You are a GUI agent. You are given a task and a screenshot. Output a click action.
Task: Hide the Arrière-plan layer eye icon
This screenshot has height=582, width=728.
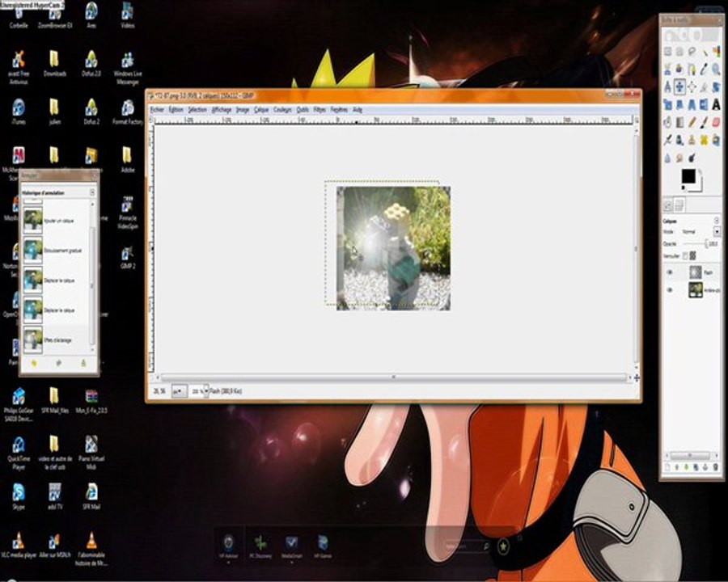tap(670, 290)
